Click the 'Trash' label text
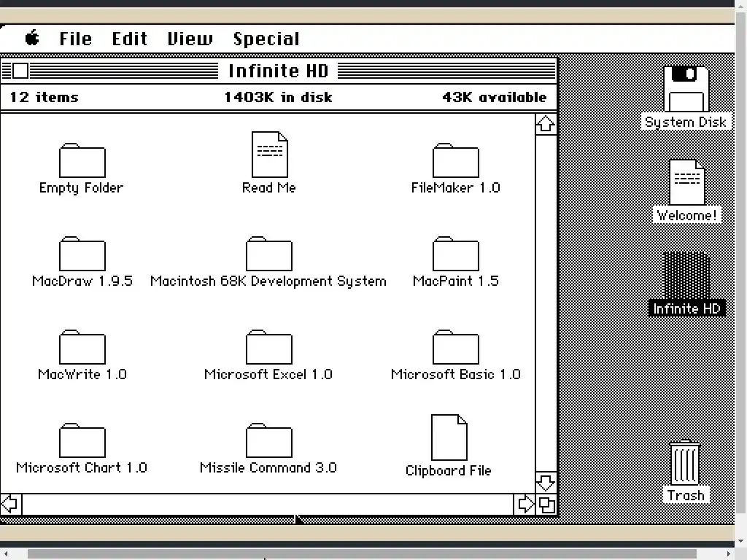747x560 pixels. [686, 496]
